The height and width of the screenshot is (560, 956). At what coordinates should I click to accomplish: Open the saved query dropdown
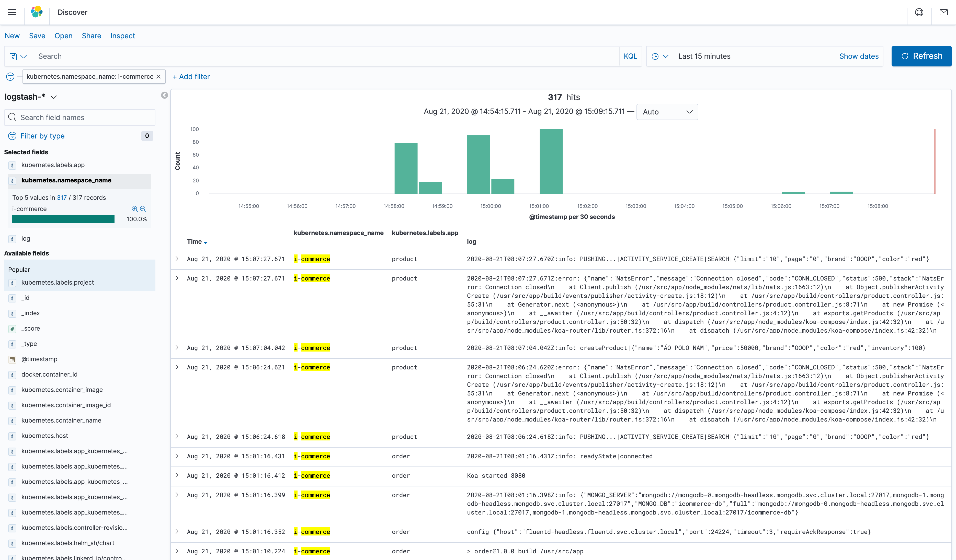(x=18, y=56)
